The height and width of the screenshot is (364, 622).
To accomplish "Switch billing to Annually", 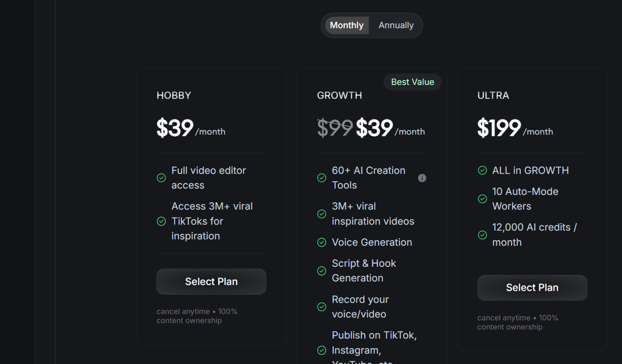I will click(396, 25).
